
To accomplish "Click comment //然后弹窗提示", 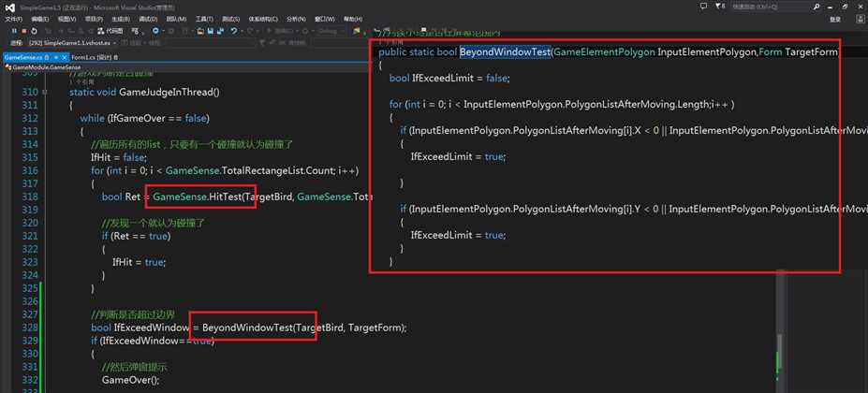I will click(x=135, y=367).
